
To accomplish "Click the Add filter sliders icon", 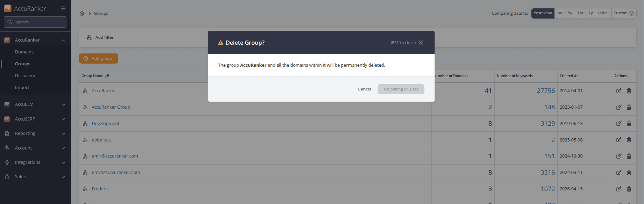I will pyautogui.click(x=89, y=37).
